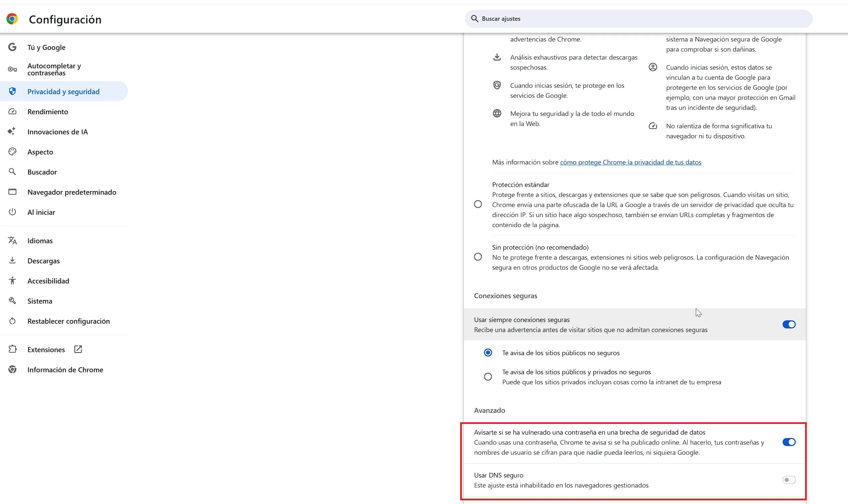The height and width of the screenshot is (504, 848).
Task: Click the Google shield icon beside Cuando inicias sesión, te protege
Action: (x=497, y=85)
